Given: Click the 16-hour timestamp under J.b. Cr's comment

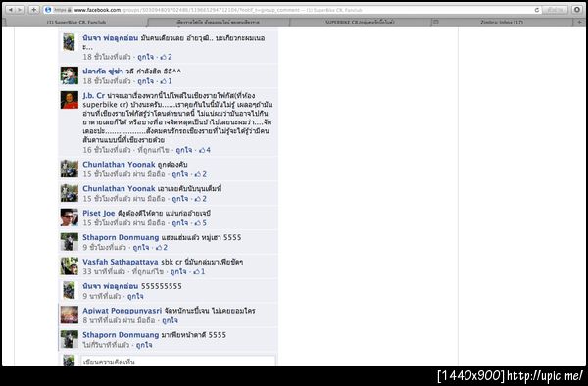Looking at the screenshot, I should point(107,150).
